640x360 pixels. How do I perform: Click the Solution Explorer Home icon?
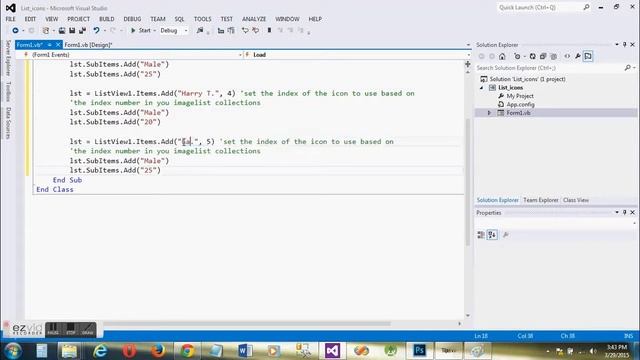[x=502, y=56]
